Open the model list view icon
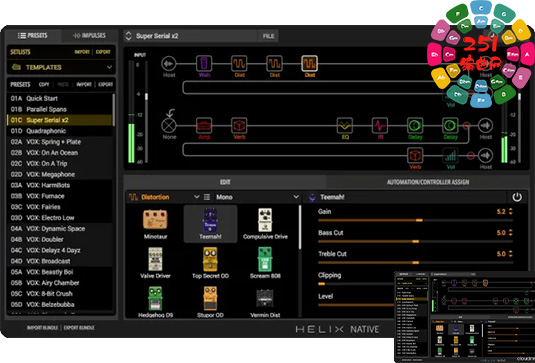Screen dimensions: 535x363 click(x=207, y=197)
